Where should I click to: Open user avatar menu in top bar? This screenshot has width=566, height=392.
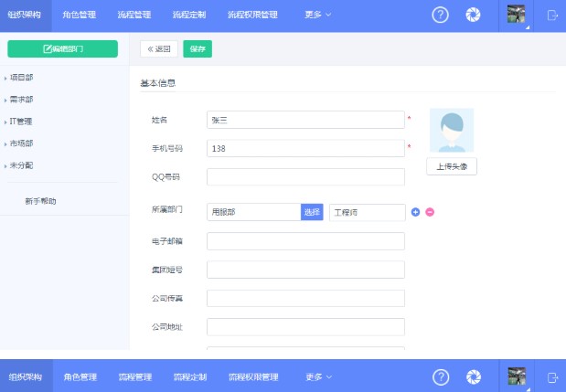(516, 15)
